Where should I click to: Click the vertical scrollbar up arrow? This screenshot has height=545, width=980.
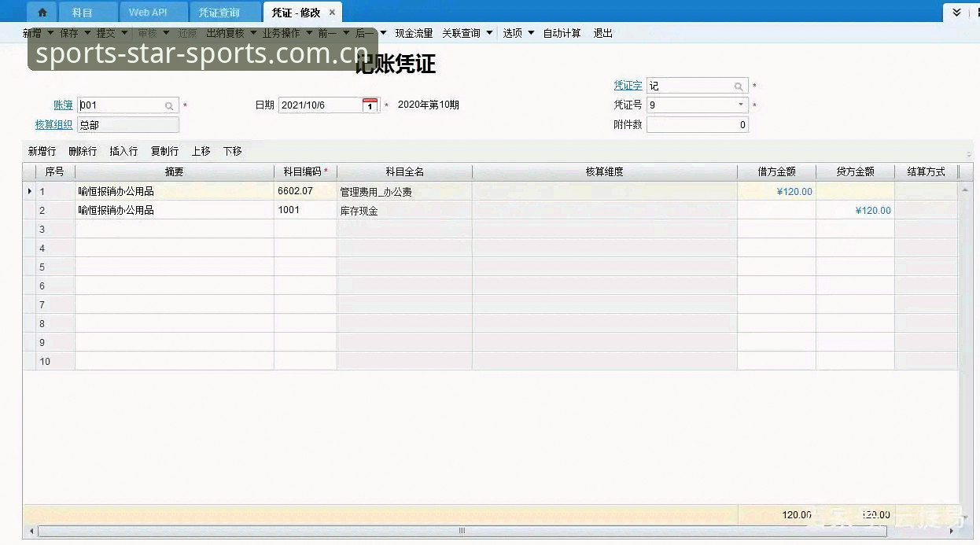pos(965,190)
